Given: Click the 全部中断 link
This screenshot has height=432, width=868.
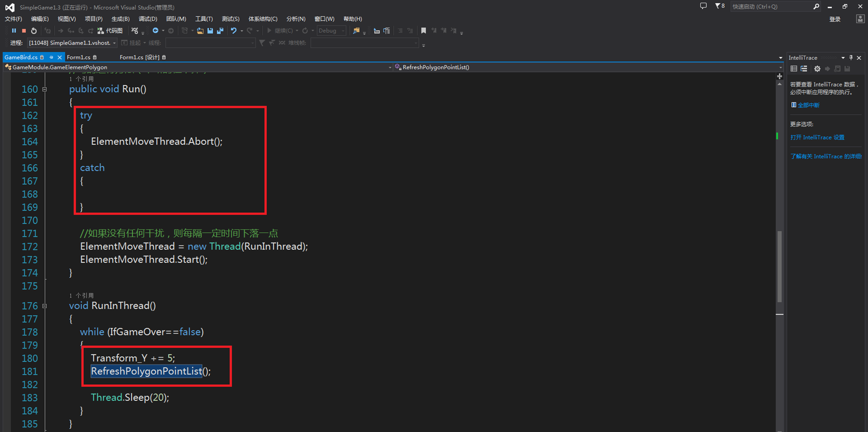Looking at the screenshot, I should [x=808, y=105].
